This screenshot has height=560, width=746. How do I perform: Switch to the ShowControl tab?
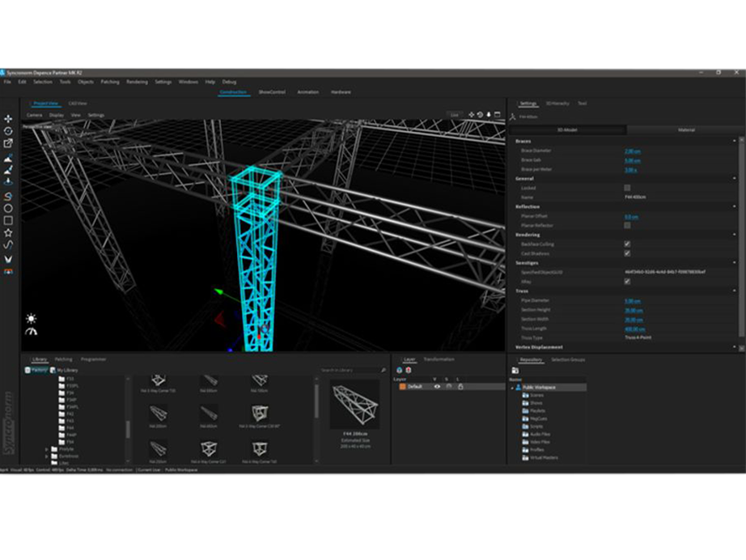(273, 92)
